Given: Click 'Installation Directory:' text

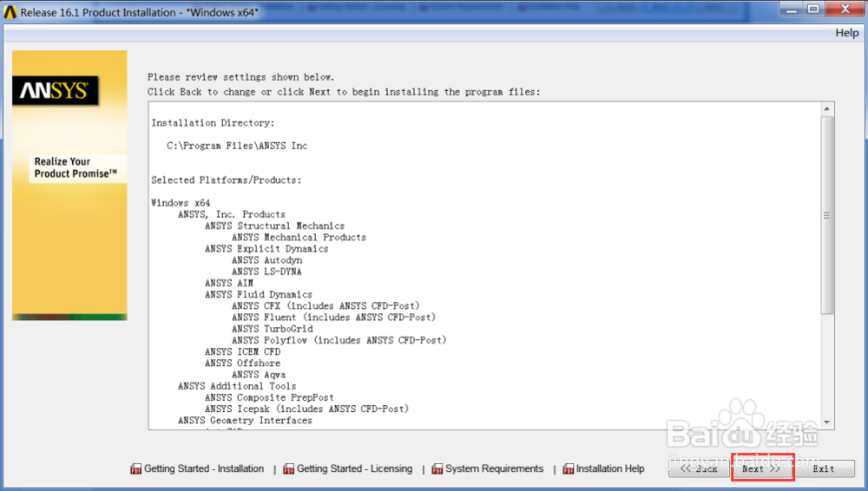Looking at the screenshot, I should 214,123.
